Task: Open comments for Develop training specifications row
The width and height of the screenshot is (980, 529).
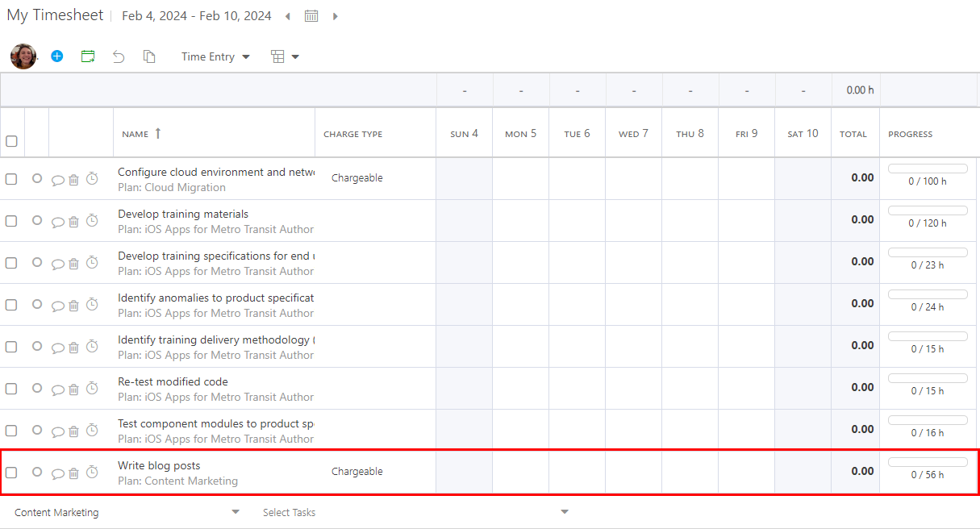Action: pos(58,264)
